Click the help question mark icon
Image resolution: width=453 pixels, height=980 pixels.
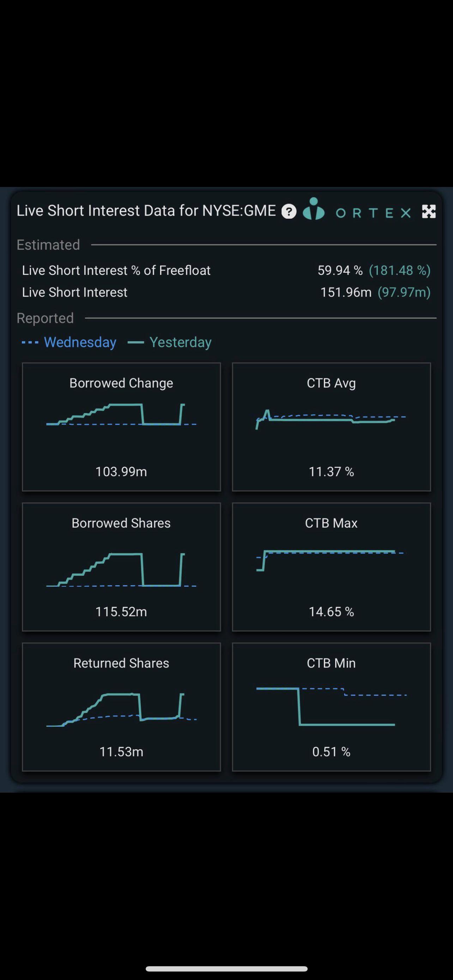point(289,211)
